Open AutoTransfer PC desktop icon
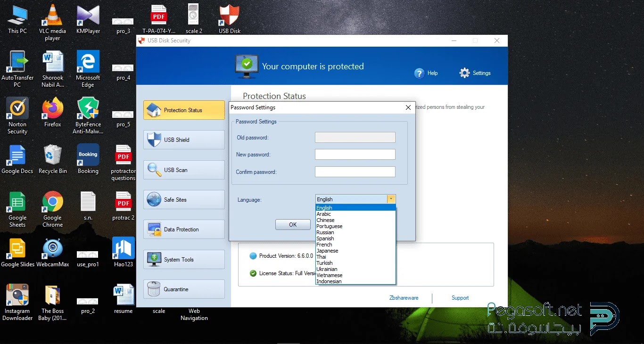The height and width of the screenshot is (344, 644). pos(17,69)
